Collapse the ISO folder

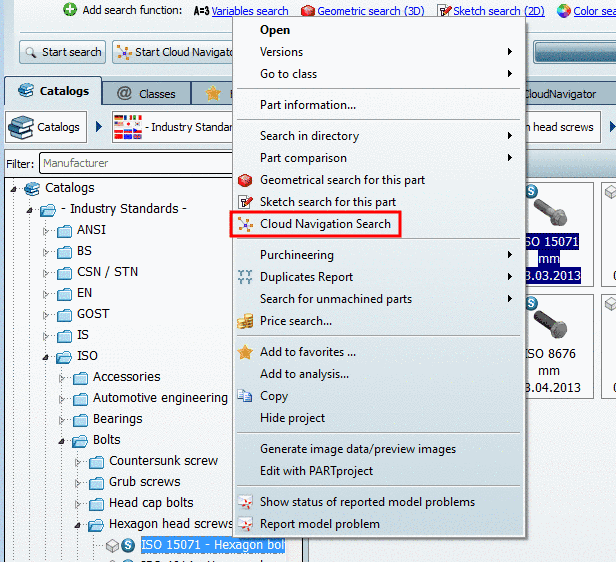(x=46, y=357)
